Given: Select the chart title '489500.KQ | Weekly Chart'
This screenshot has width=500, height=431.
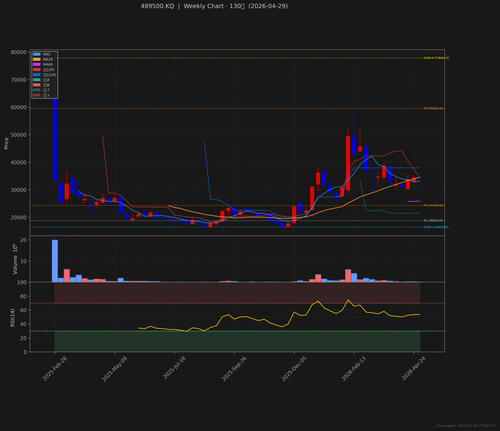Looking at the screenshot, I should tap(182, 6).
